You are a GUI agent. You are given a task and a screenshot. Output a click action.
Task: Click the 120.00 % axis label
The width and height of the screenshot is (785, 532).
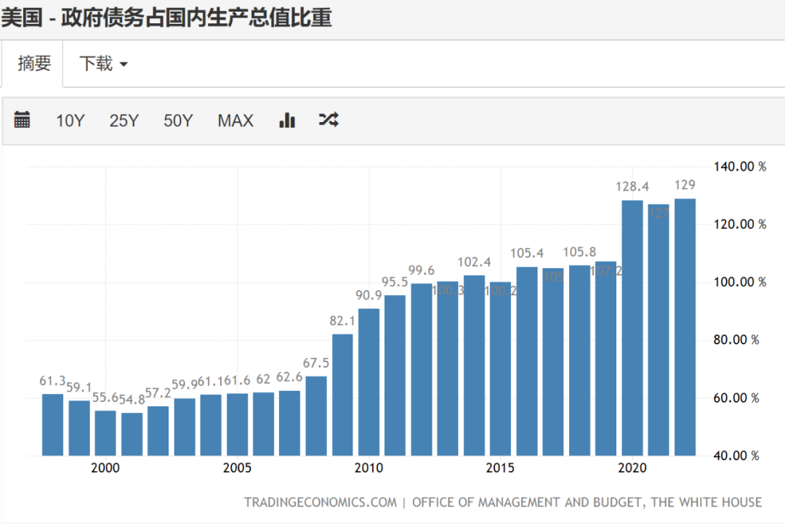point(740,225)
